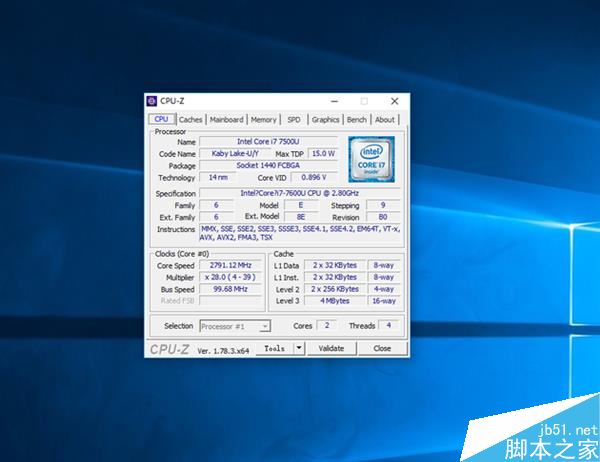Open the Tools dropdown arrow
Image resolution: width=600 pixels, height=462 pixels.
[299, 348]
